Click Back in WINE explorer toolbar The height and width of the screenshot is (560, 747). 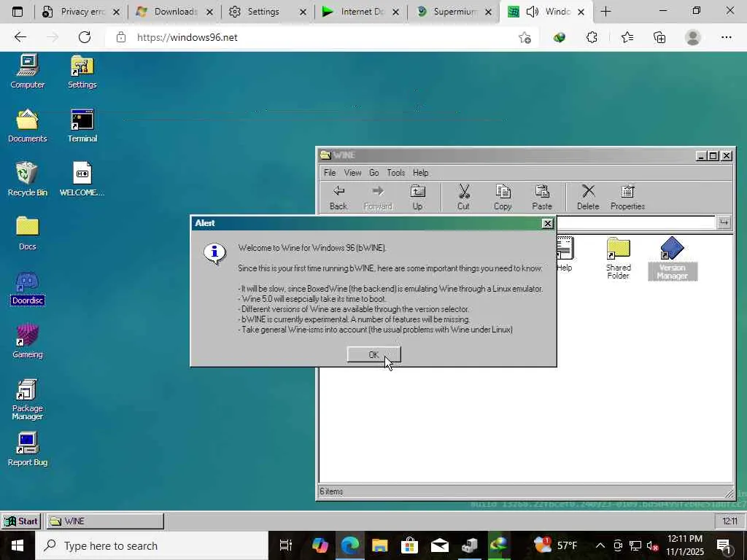pos(338,198)
